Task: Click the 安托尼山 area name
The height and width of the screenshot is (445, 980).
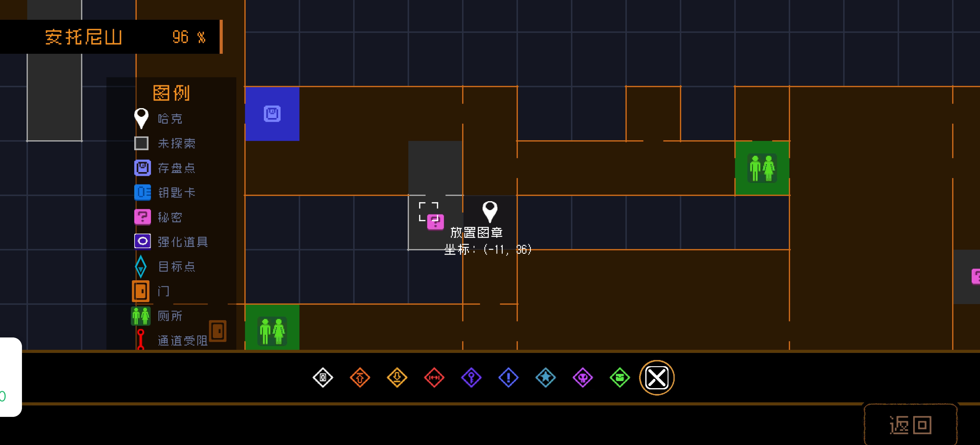Action: pos(84,37)
